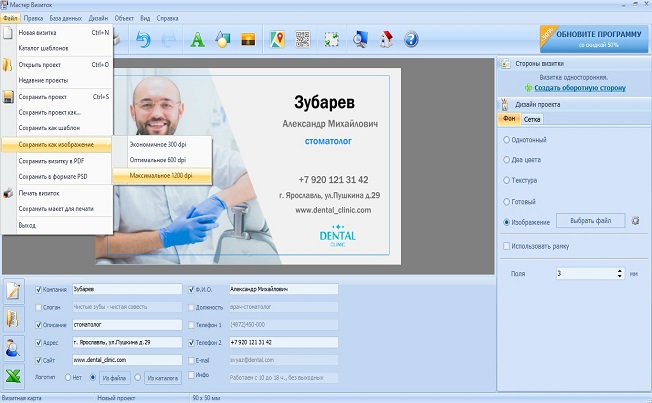Viewport: 652px width, 403px height.
Task: Toggle the Описание checkbox
Action: 39,325
